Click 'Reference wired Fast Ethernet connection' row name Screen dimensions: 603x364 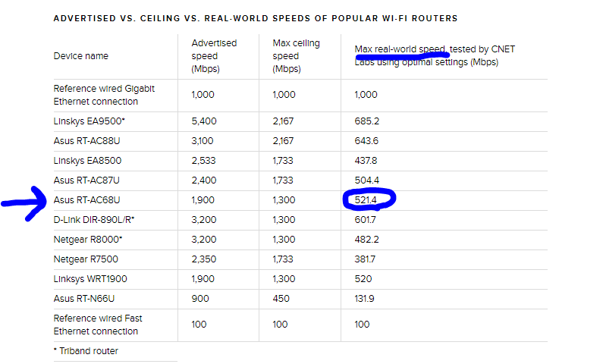[98, 325]
